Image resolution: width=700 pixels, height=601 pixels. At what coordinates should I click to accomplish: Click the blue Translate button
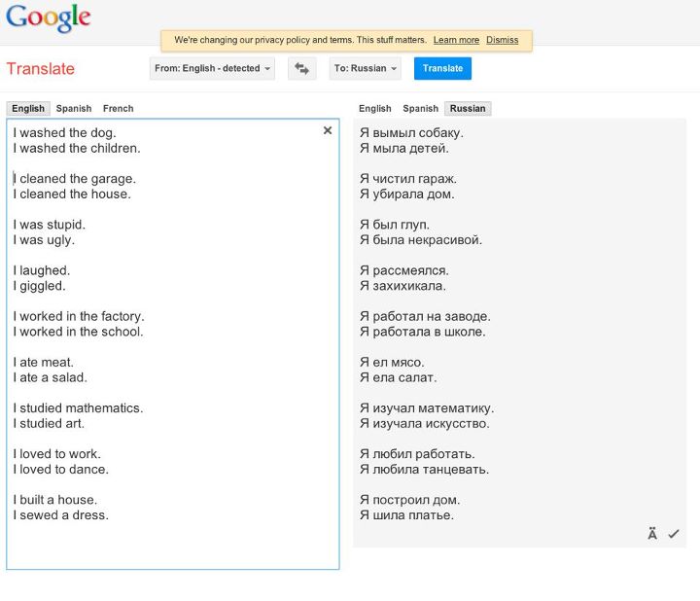442,69
